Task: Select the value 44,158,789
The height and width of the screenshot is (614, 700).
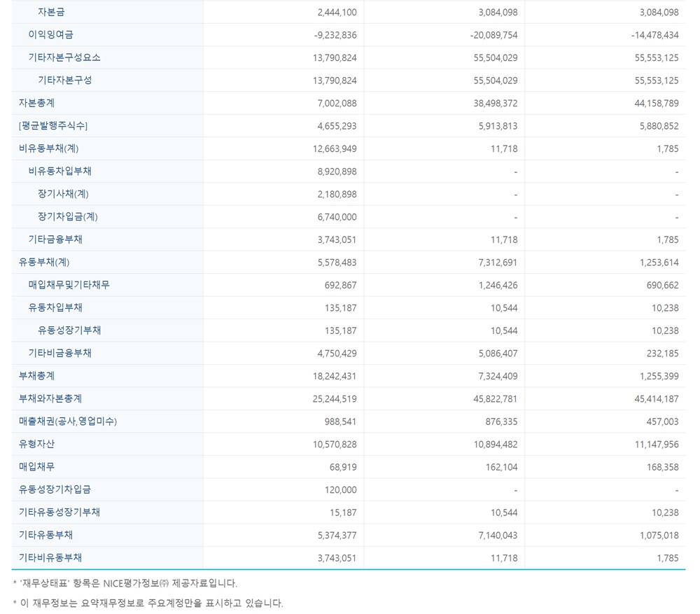Action: point(657,104)
